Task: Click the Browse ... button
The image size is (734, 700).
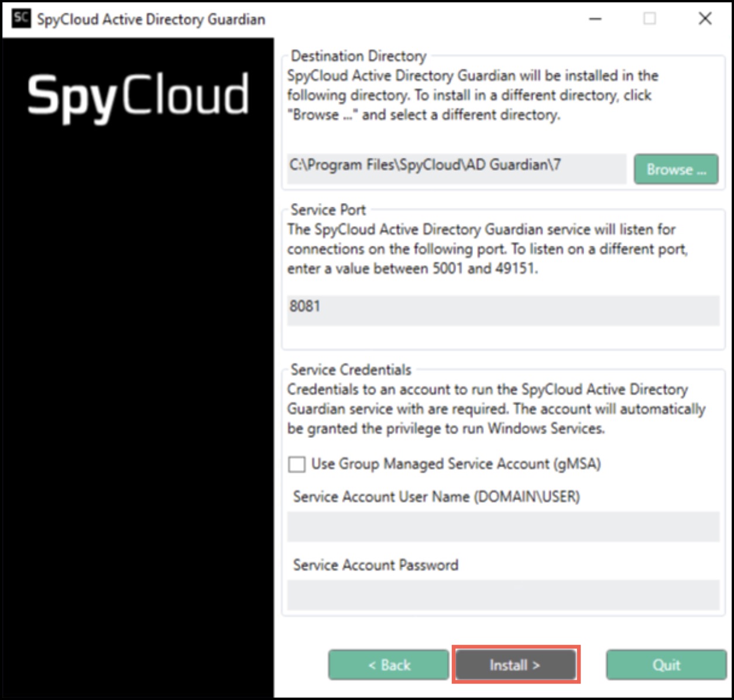Action: point(676,169)
